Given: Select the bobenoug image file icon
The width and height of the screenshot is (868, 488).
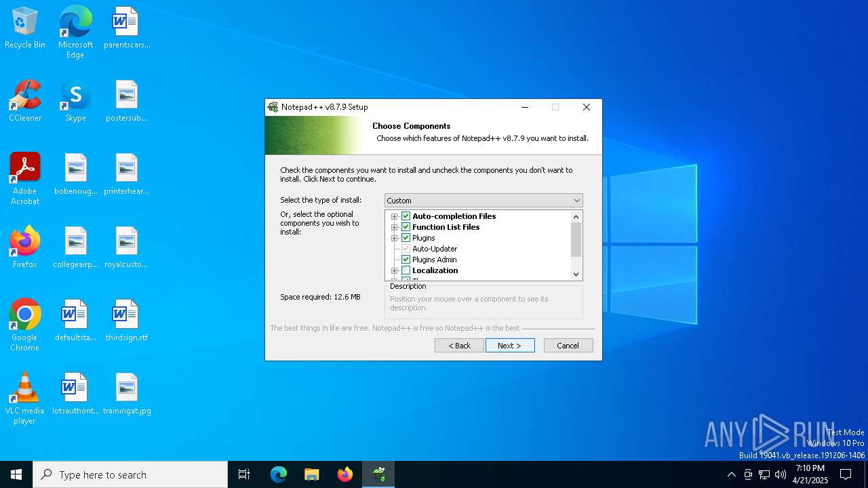Looking at the screenshot, I should [x=75, y=175].
